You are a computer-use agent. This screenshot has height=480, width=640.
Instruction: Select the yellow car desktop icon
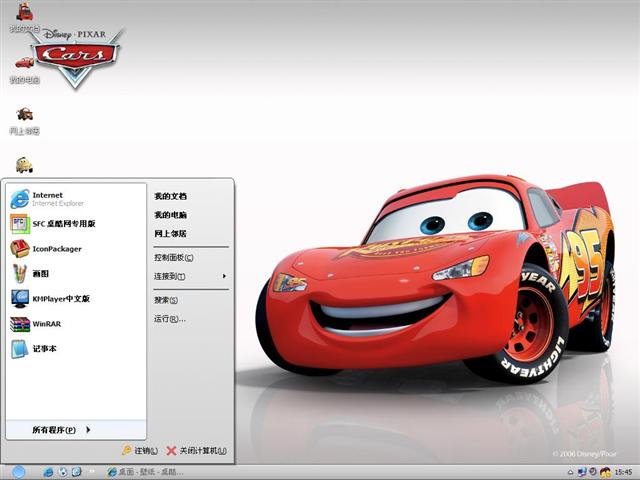24,165
